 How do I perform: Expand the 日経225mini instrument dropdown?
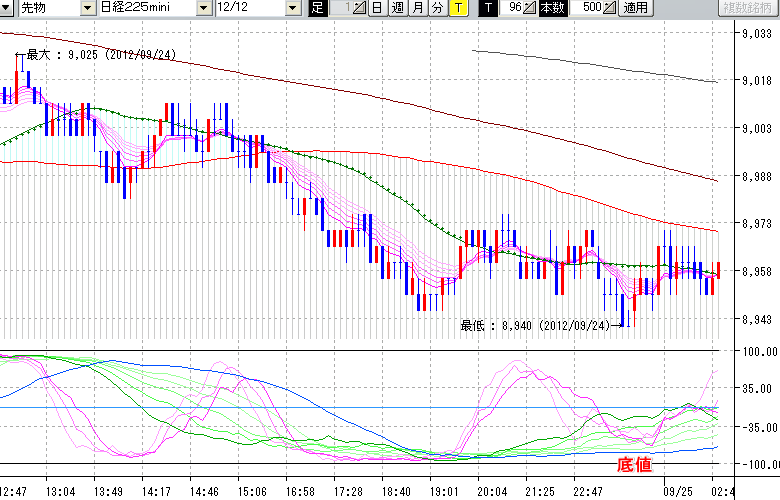[x=204, y=8]
